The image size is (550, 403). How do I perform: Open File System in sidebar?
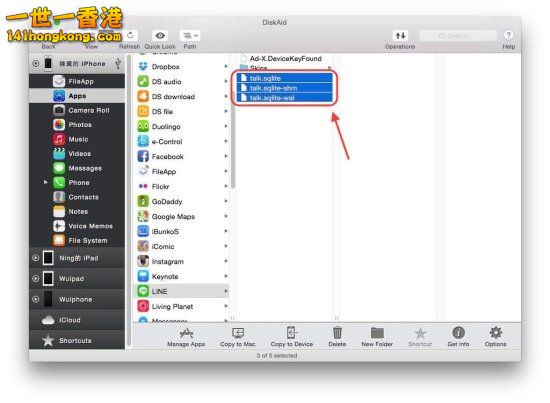77,241
